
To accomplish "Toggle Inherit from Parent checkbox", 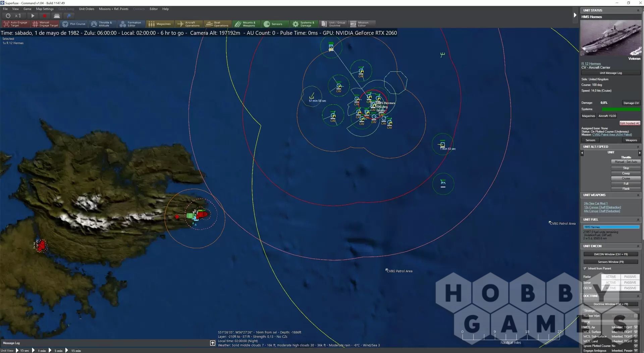I will pyautogui.click(x=585, y=268).
